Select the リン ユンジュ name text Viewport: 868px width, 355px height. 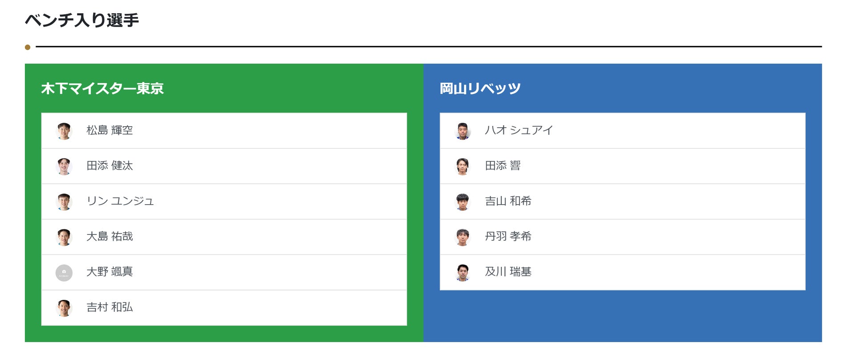tap(120, 201)
